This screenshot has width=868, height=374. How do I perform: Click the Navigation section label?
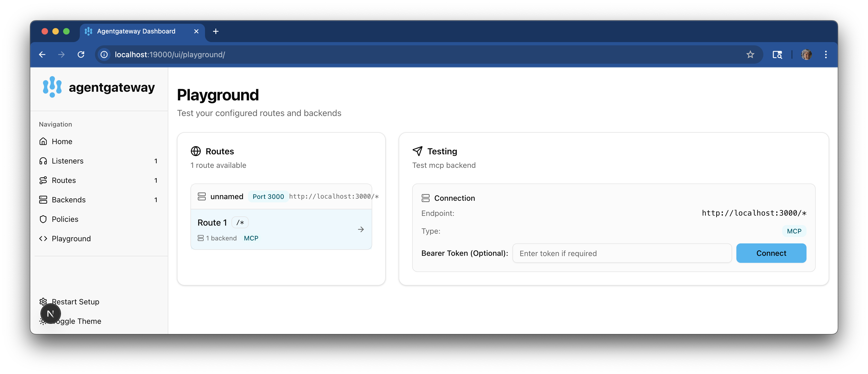coord(55,124)
